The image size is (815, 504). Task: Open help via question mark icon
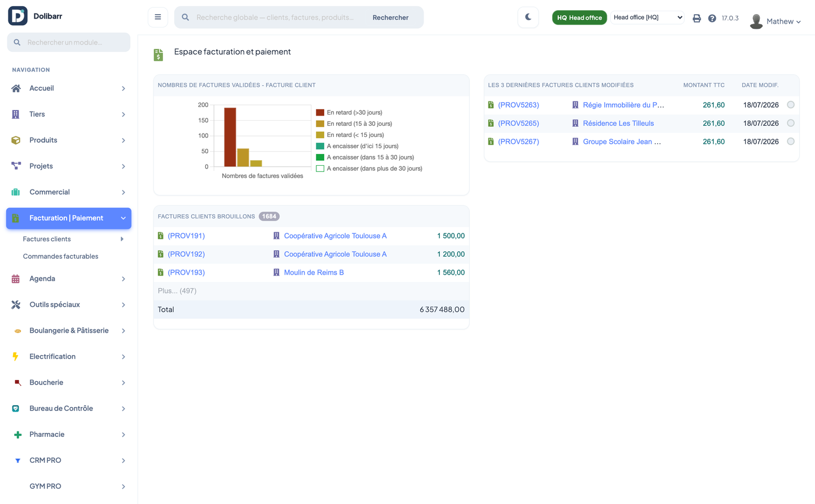(x=712, y=18)
